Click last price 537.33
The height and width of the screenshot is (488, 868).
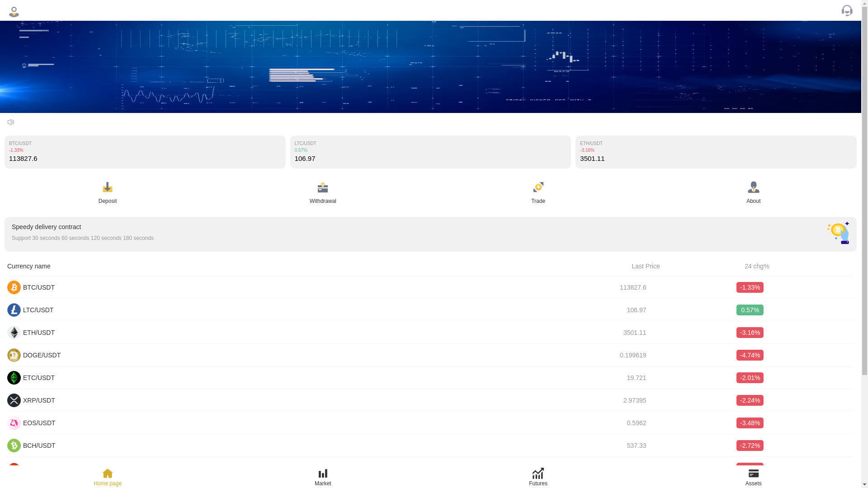(637, 446)
